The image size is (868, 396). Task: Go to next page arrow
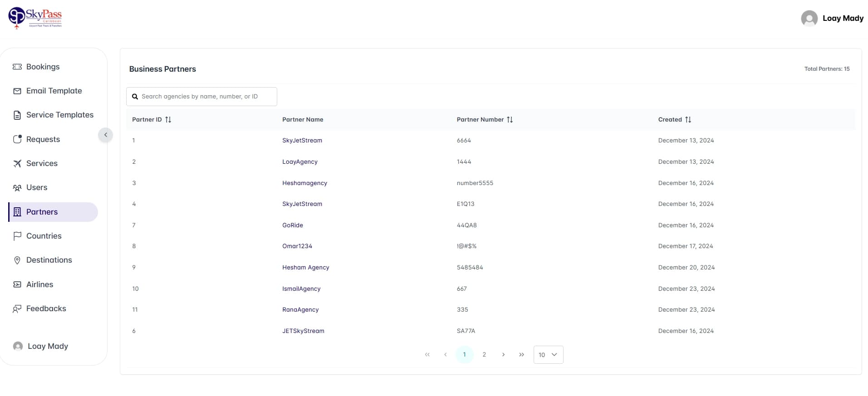pos(503,355)
